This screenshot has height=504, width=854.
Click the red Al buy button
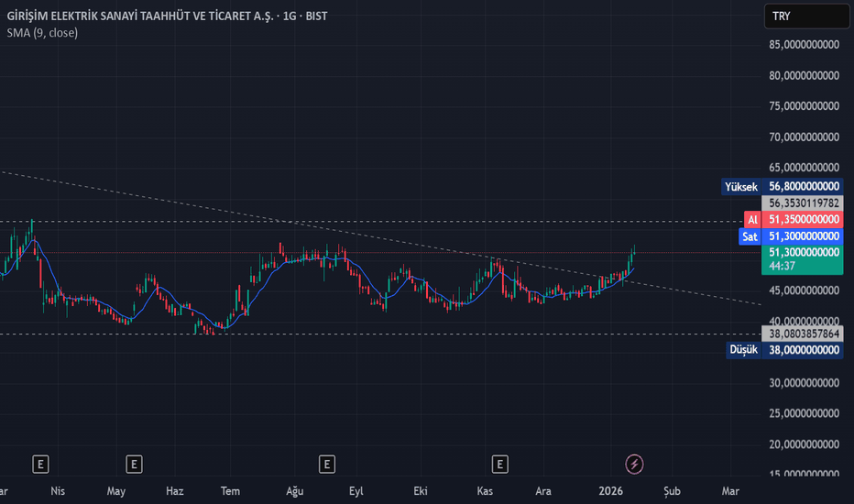pyautogui.click(x=752, y=220)
